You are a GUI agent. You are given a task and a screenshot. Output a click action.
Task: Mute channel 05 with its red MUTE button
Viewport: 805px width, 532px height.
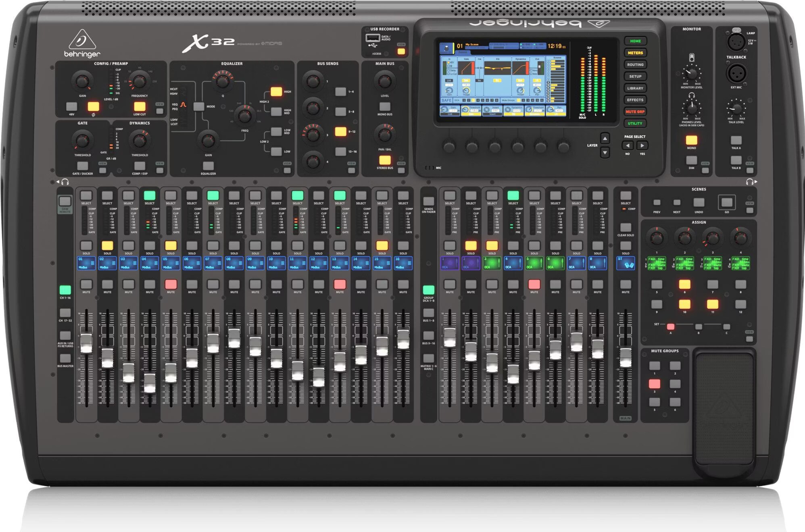tap(171, 284)
